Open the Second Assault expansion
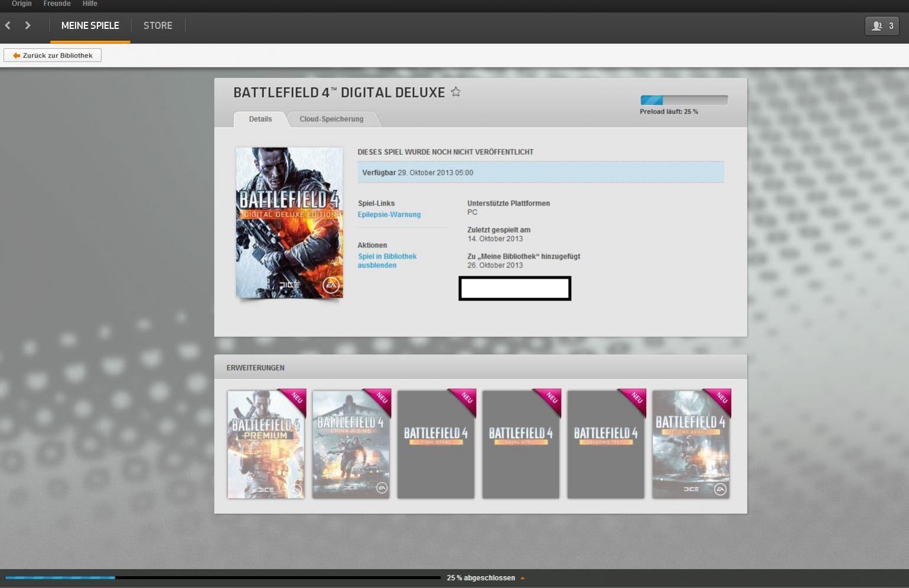Image resolution: width=909 pixels, height=588 pixels. click(x=691, y=444)
